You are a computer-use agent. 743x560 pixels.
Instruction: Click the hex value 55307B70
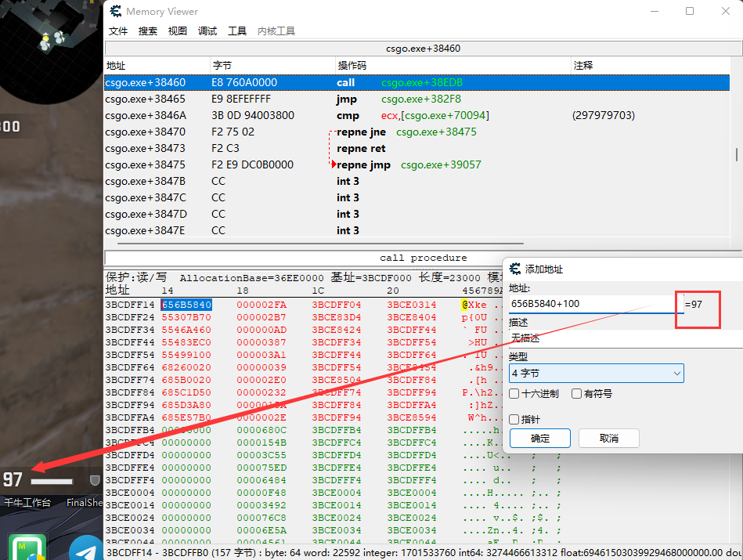(x=186, y=317)
